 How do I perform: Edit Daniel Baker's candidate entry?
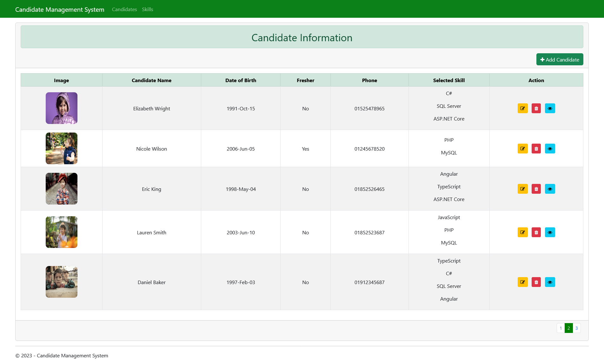click(522, 282)
